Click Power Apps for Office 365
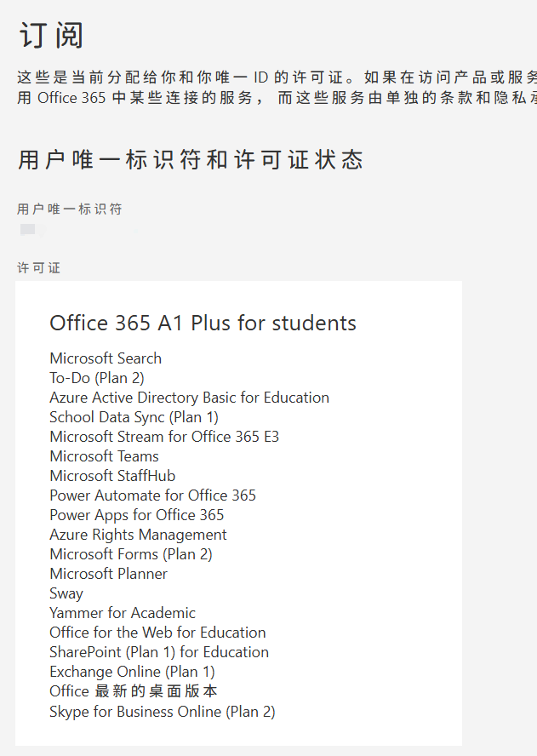This screenshot has width=537, height=756. point(137,515)
